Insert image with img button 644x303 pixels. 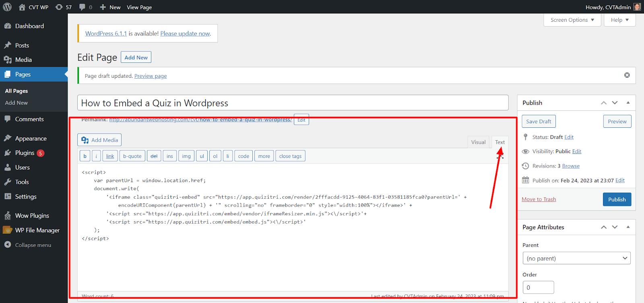[186, 156]
